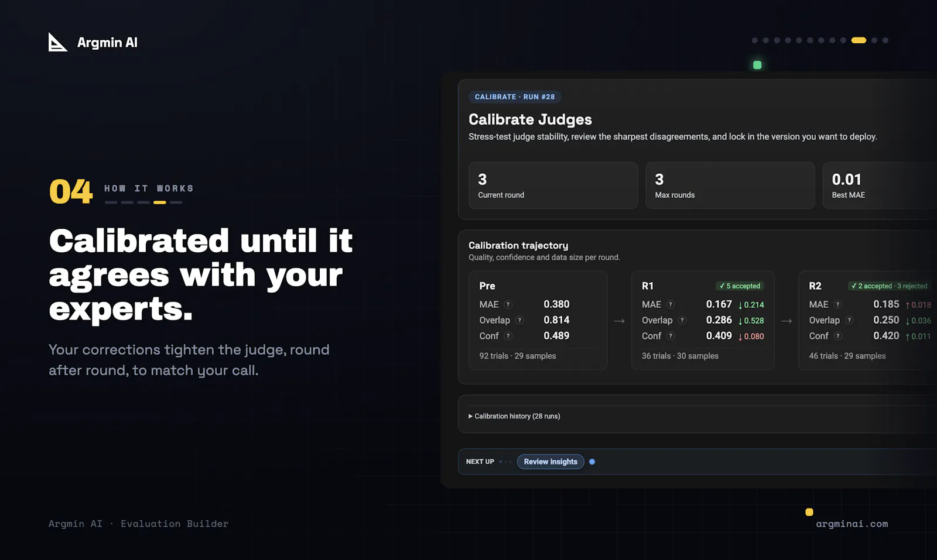Image resolution: width=937 pixels, height=560 pixels.
Task: Open the MAE help icon in Pre card
Action: (x=508, y=304)
